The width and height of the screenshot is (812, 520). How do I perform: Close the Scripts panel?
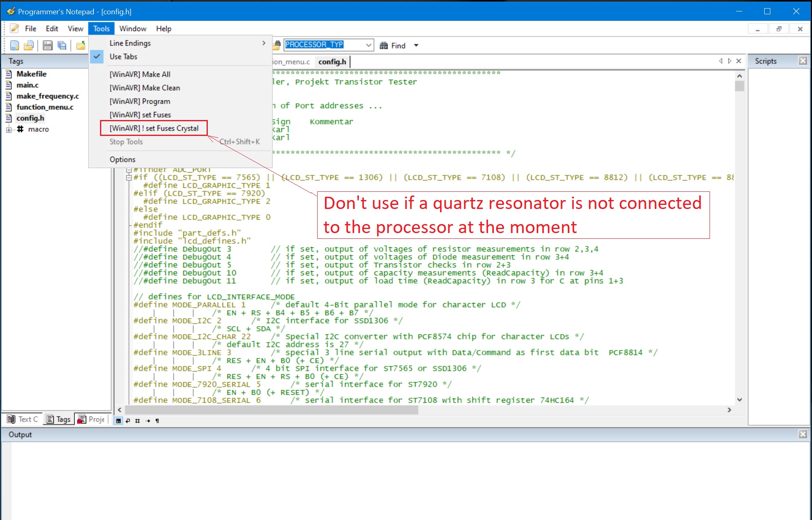pos(803,61)
